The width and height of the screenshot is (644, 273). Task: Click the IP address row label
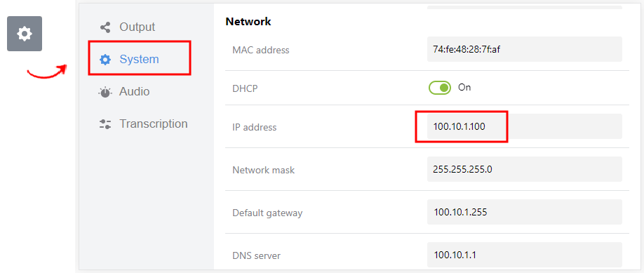(x=254, y=128)
